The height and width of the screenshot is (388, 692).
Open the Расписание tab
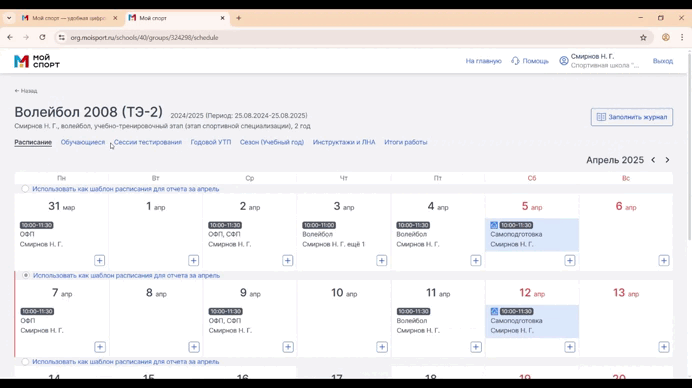[x=33, y=142]
